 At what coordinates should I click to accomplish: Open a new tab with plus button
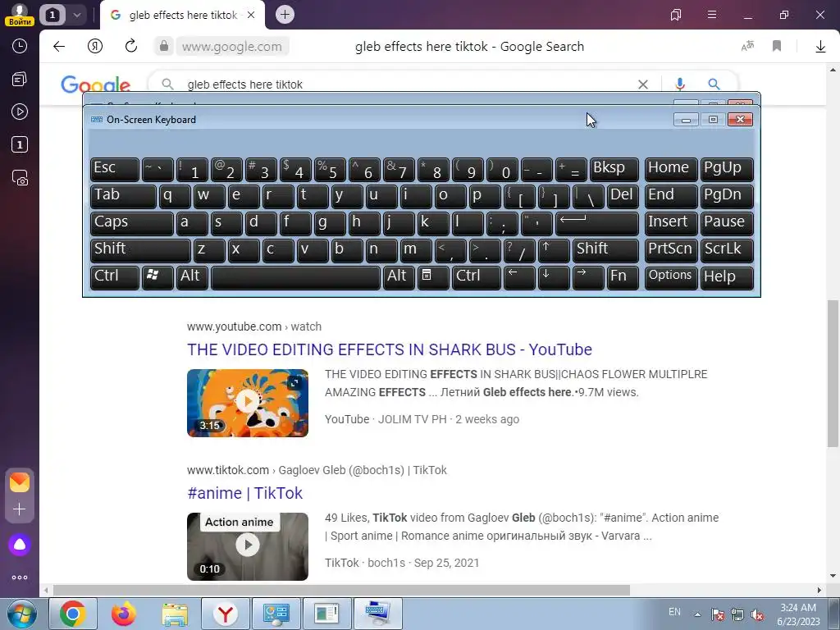[x=285, y=15]
